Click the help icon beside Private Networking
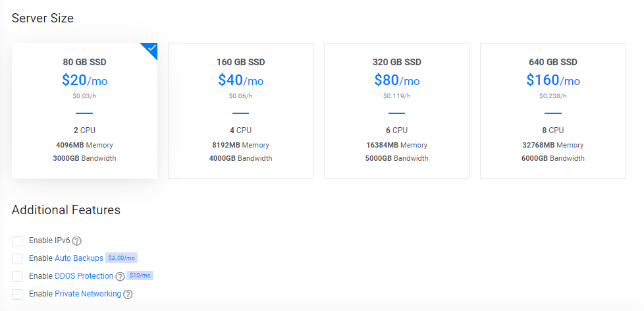The height and width of the screenshot is (311, 644). 128,294
